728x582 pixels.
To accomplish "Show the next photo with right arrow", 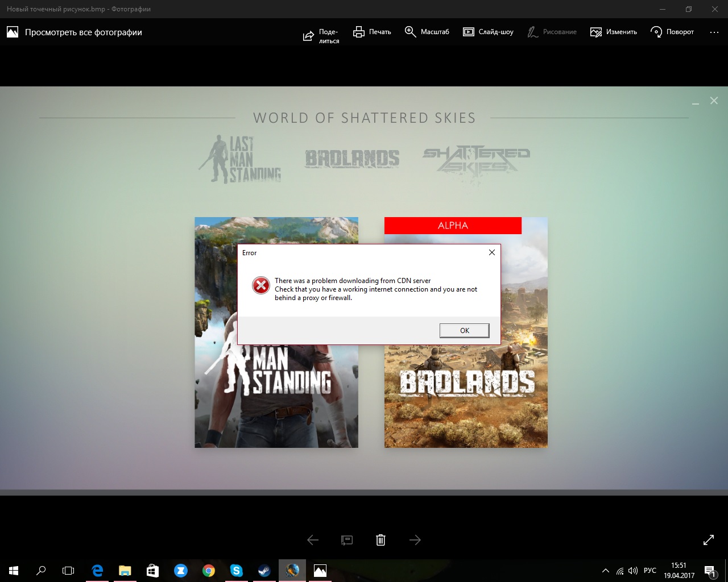I will coord(415,540).
